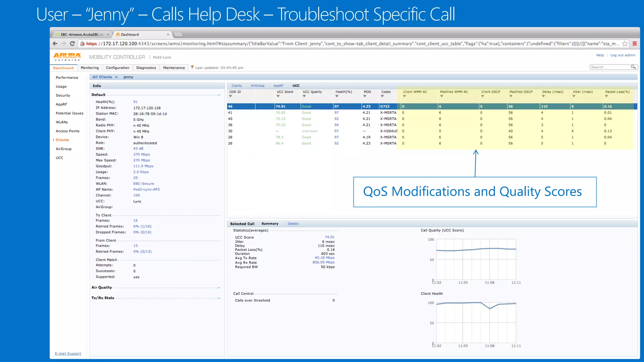The width and height of the screenshot is (644, 362).
Task: Open the Modified DSCP column filter
Action: pyautogui.click(x=511, y=96)
